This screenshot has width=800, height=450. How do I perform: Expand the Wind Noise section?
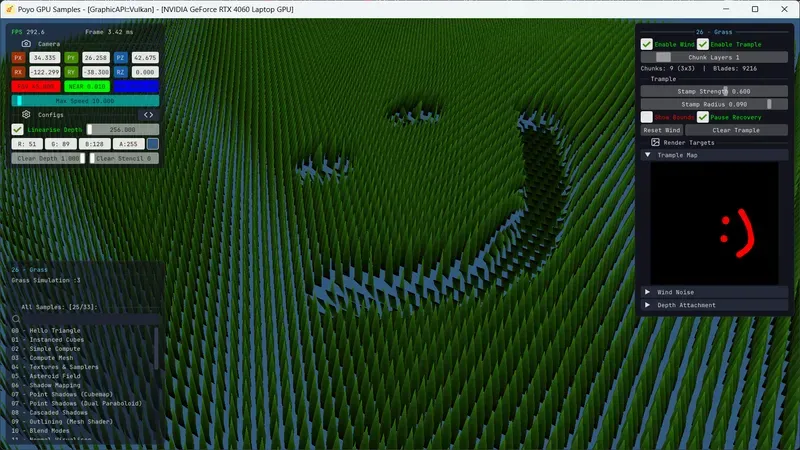[x=714, y=292]
